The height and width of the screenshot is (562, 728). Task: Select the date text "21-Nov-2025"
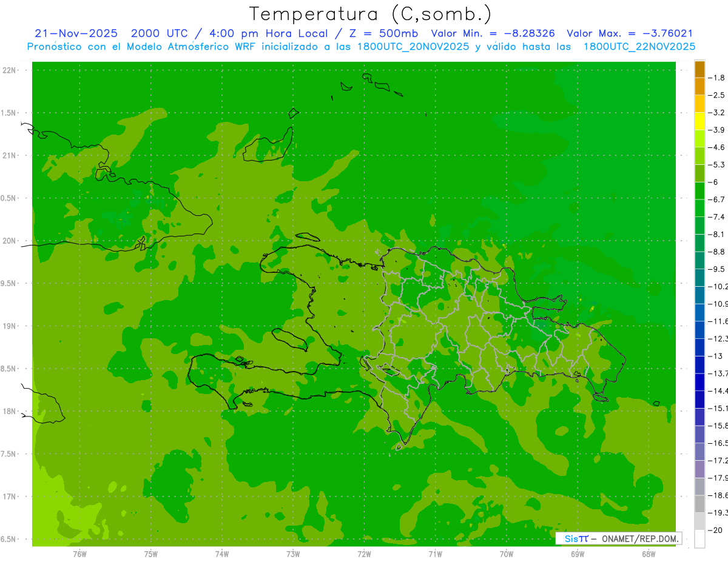(76, 33)
